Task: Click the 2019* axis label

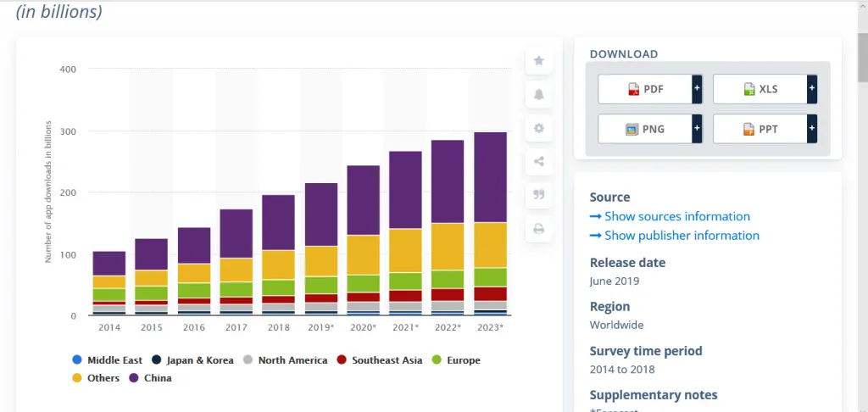Action: click(x=321, y=327)
